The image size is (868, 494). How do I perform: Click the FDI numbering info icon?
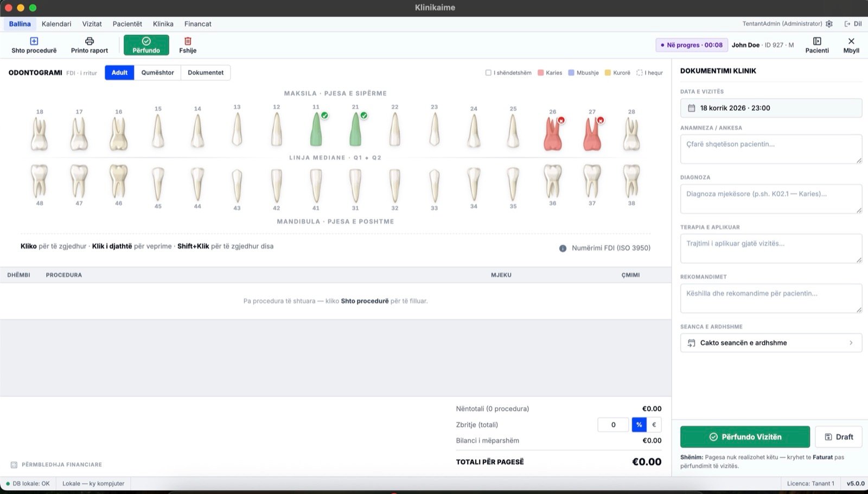coord(563,248)
